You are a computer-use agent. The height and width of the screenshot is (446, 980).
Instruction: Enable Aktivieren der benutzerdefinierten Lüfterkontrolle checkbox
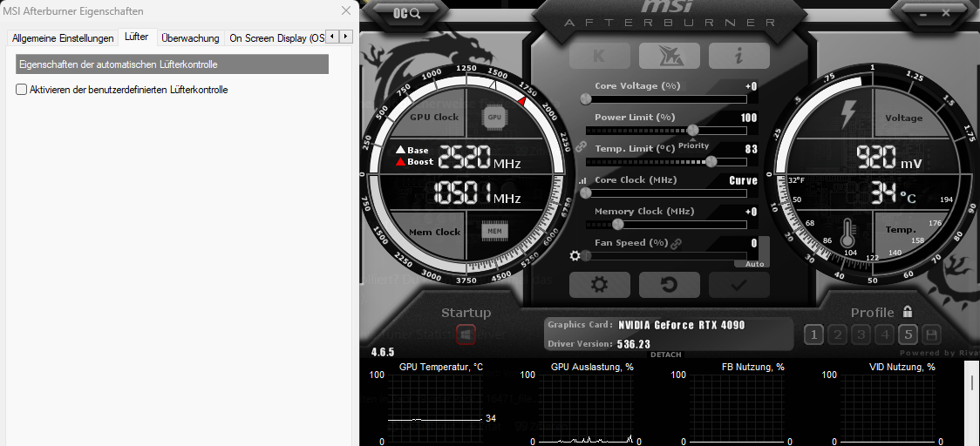[x=21, y=90]
